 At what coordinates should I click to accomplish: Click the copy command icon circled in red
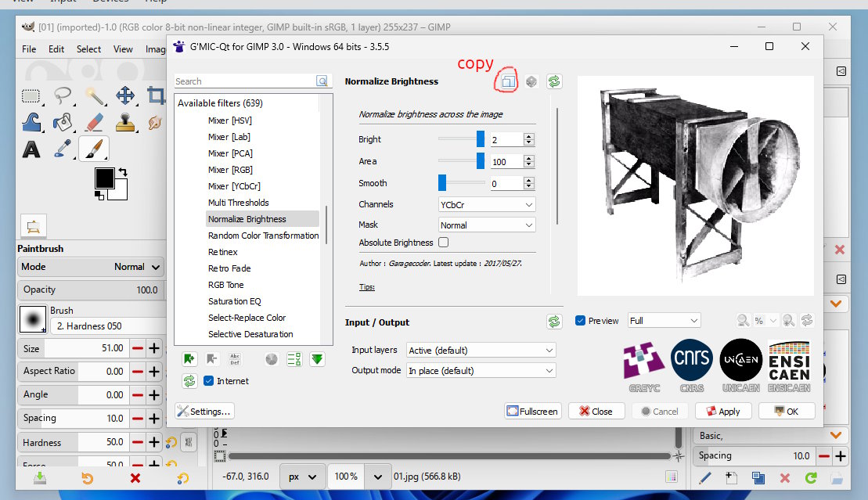tap(507, 81)
